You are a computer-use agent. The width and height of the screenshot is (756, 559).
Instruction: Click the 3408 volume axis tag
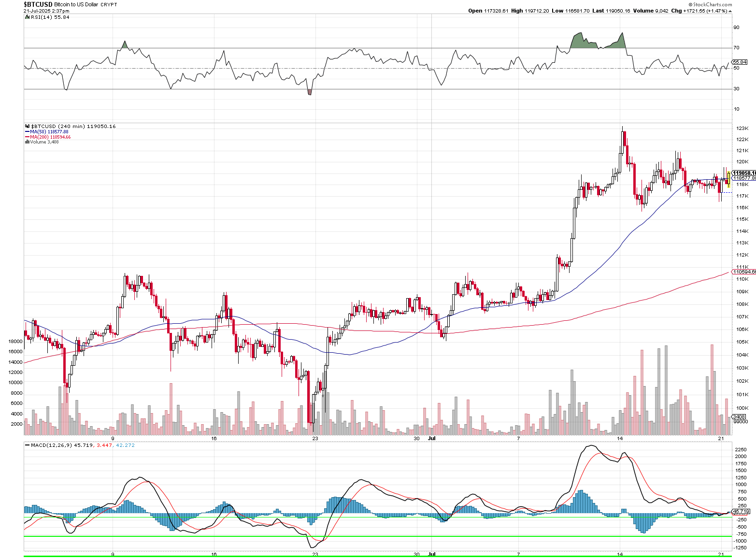(x=739, y=416)
